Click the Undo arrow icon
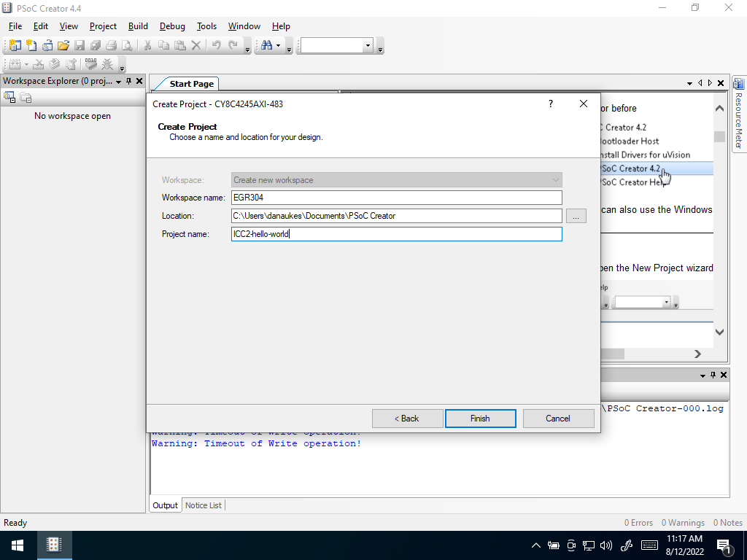This screenshot has height=560, width=747. (216, 45)
